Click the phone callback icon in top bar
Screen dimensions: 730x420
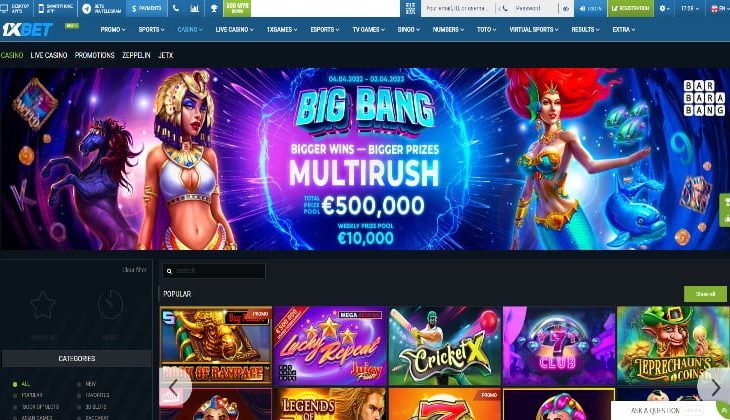[176, 8]
